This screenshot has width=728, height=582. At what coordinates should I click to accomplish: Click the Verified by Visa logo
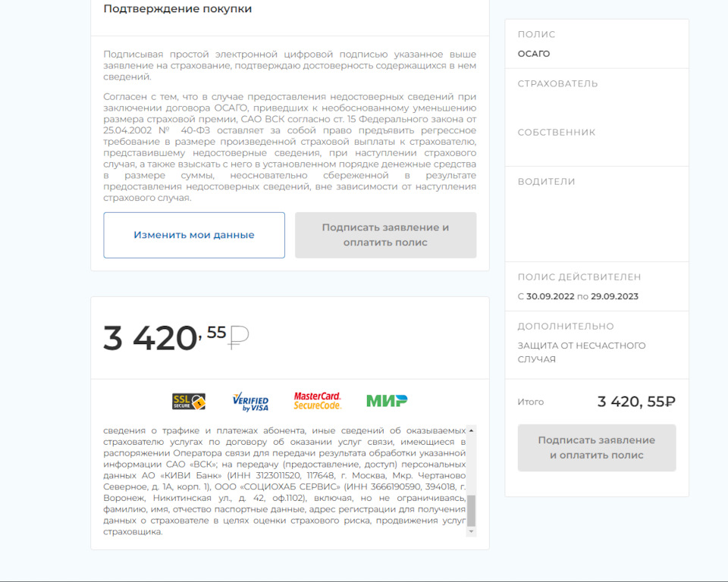[x=250, y=401]
